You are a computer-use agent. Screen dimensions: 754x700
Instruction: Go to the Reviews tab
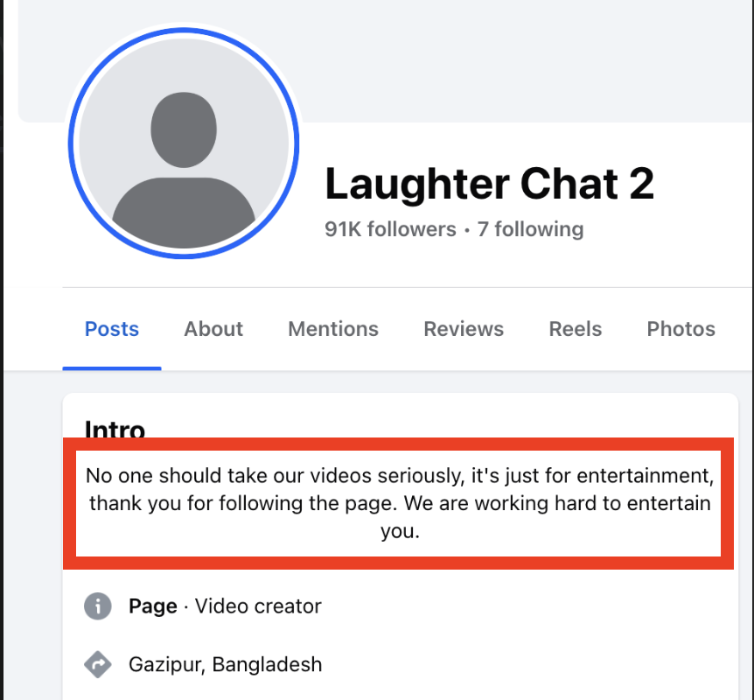click(464, 329)
